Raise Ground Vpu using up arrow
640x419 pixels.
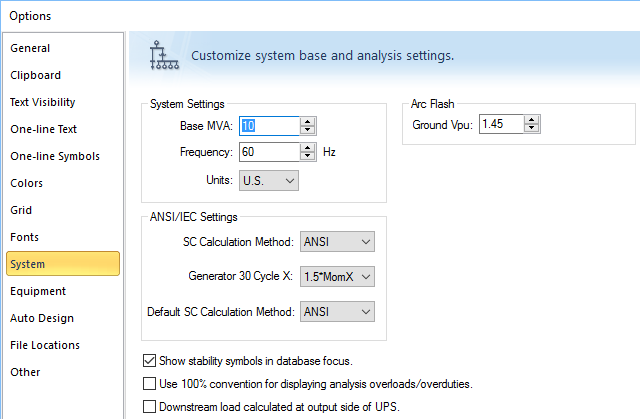click(x=531, y=120)
